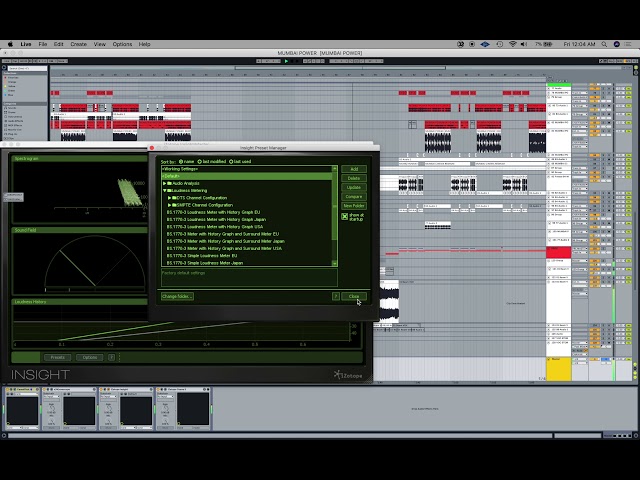
Task: Expand the SMPTE Channel Configuration folder
Action: [169, 205]
